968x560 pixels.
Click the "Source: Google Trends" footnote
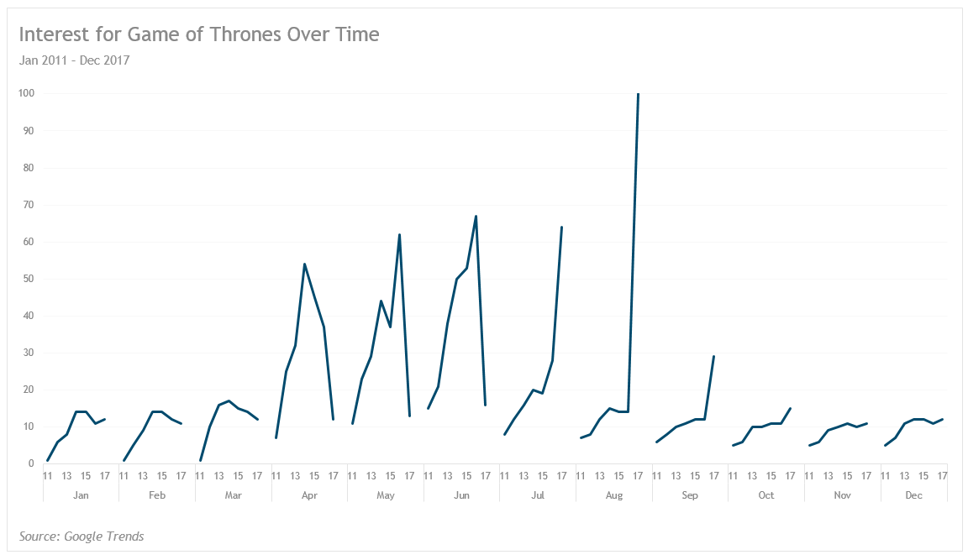pos(82,536)
